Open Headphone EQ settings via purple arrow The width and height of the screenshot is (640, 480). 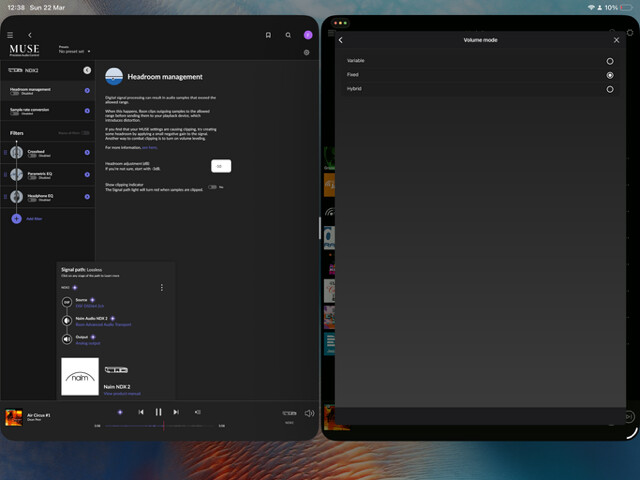tap(87, 197)
